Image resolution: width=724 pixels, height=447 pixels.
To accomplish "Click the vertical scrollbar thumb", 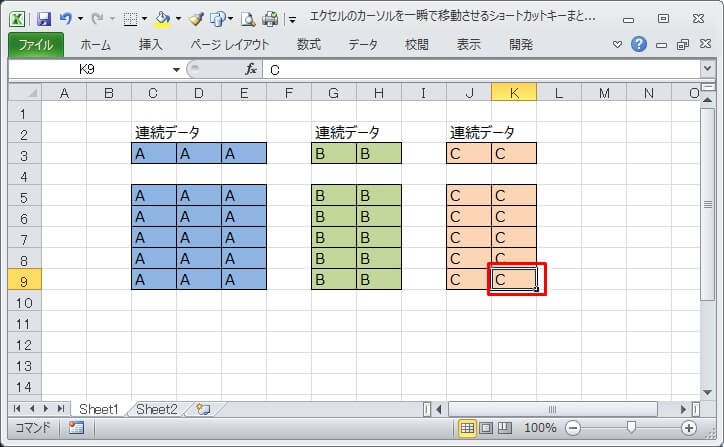I will click(x=707, y=204).
